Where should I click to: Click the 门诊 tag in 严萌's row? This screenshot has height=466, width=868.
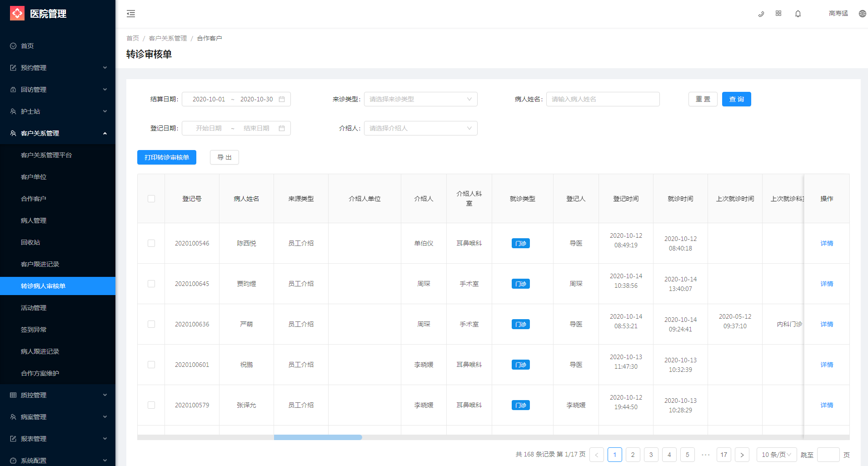521,324
